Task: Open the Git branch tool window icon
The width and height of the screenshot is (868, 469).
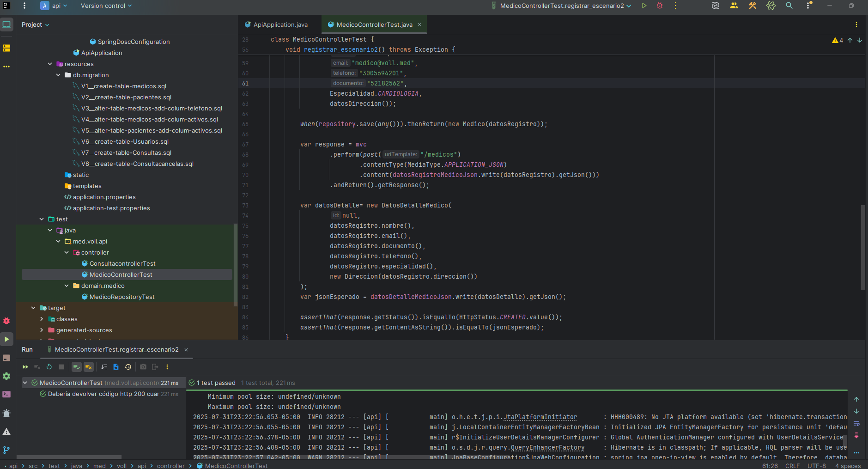Action: pyautogui.click(x=6, y=450)
